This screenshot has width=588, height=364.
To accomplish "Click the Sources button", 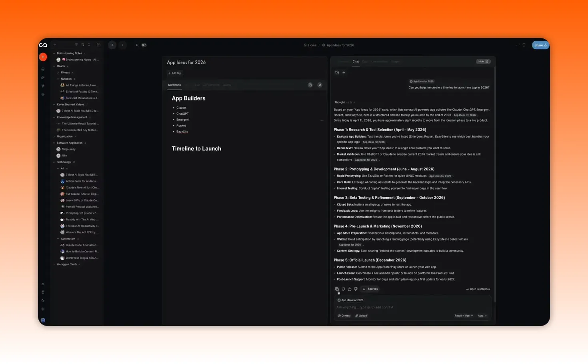I will click(370, 289).
